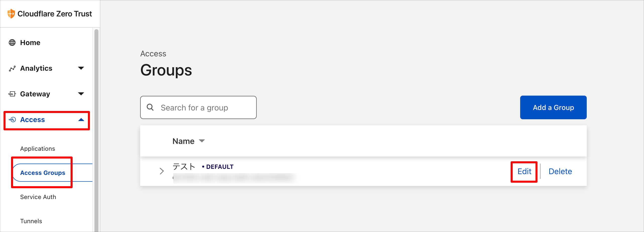
Task: Click the magnifier icon in search box
Action: click(150, 107)
